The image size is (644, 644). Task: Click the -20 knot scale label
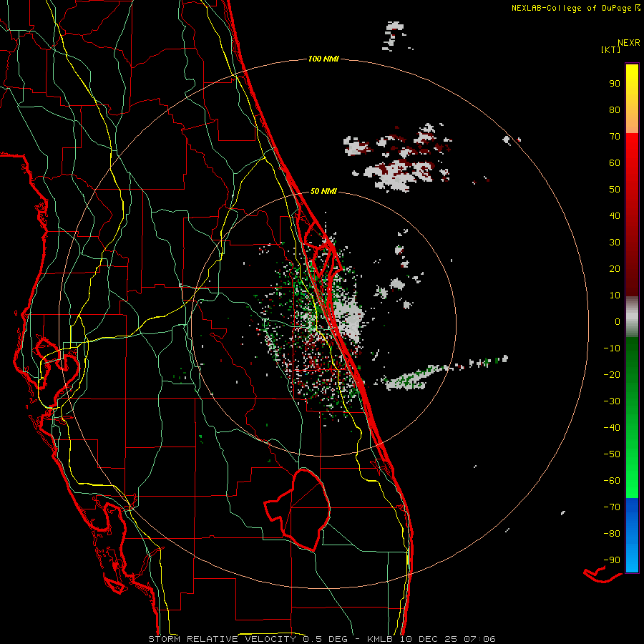pos(612,375)
